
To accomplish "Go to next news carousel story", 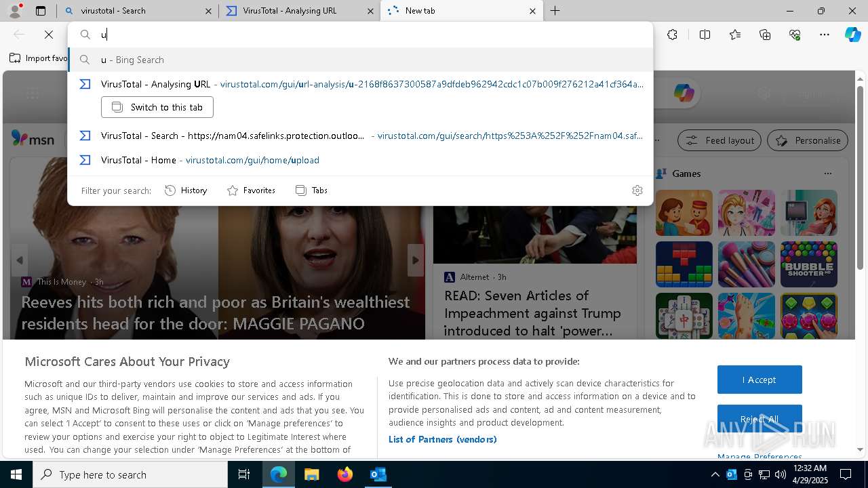I will pyautogui.click(x=415, y=260).
